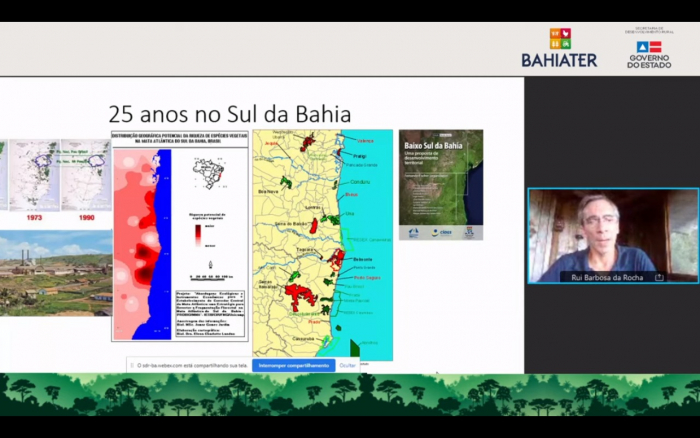The width and height of the screenshot is (700, 438).
Task: Click the share icon on speaker video label
Action: coord(659,277)
